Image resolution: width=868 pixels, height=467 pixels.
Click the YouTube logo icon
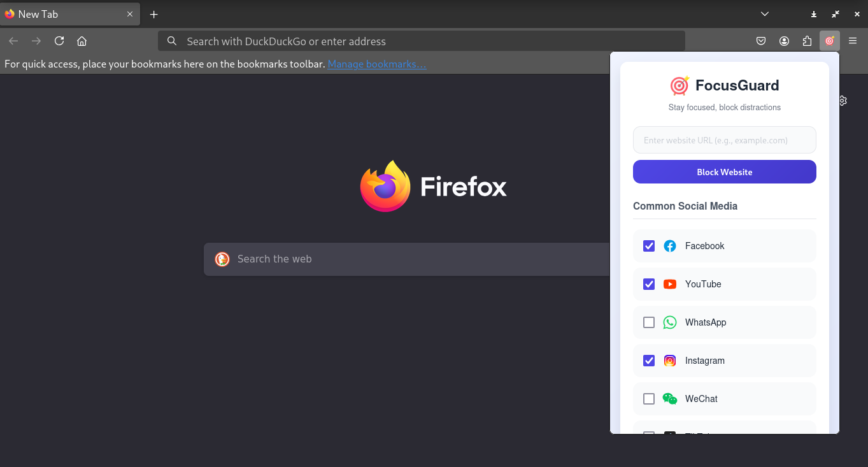click(x=670, y=284)
